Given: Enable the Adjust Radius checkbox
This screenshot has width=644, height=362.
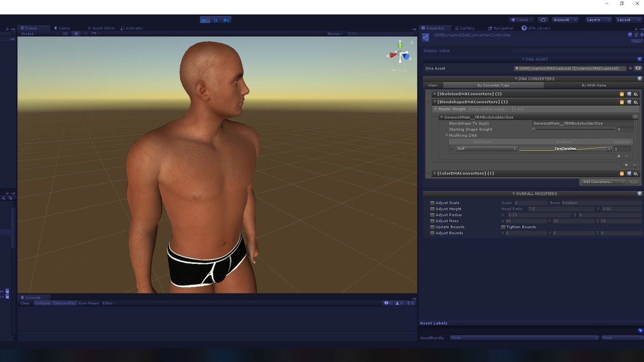Looking at the screenshot, I should [432, 215].
